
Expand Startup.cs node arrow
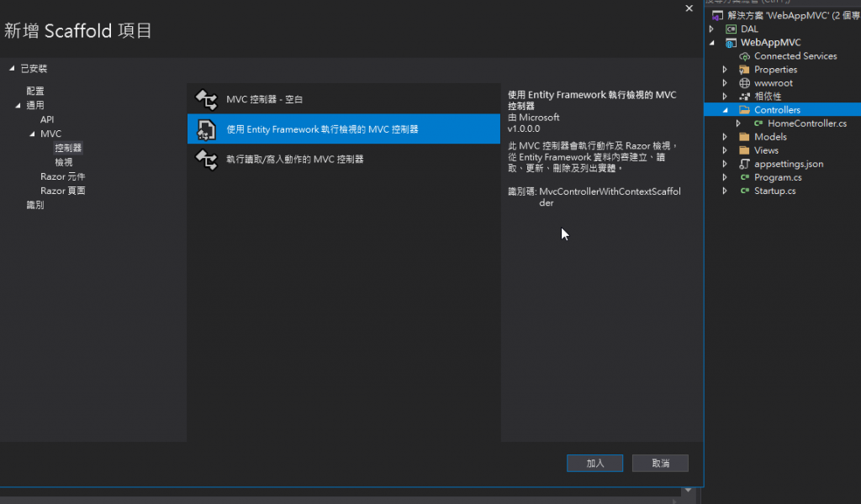click(x=725, y=191)
